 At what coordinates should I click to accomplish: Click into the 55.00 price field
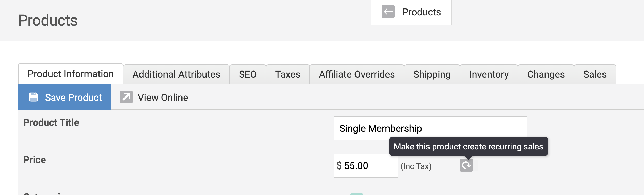(x=369, y=166)
